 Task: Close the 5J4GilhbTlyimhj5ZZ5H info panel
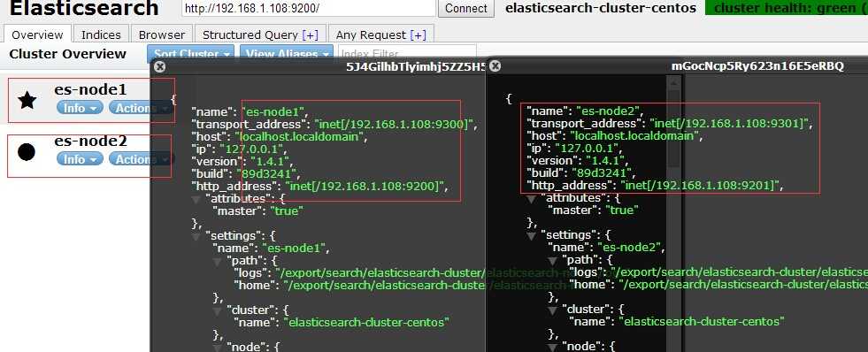(x=159, y=66)
